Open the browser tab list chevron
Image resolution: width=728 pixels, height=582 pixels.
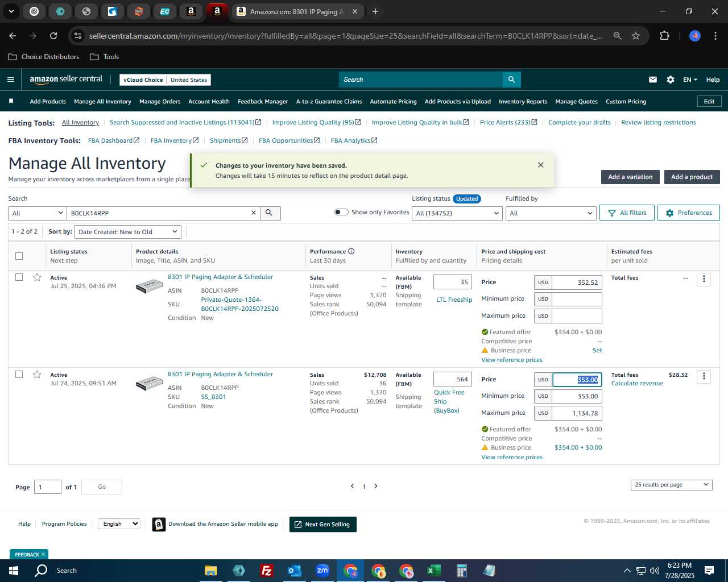[x=11, y=11]
